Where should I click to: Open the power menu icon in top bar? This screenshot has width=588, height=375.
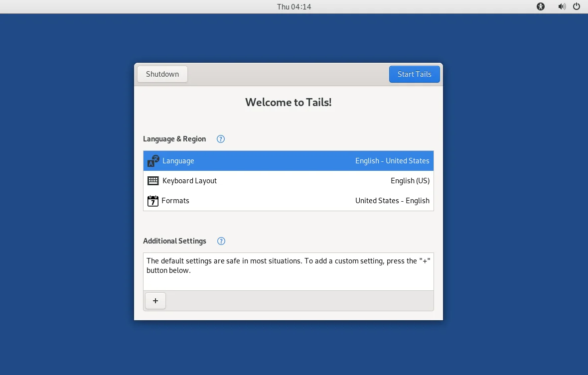click(577, 6)
